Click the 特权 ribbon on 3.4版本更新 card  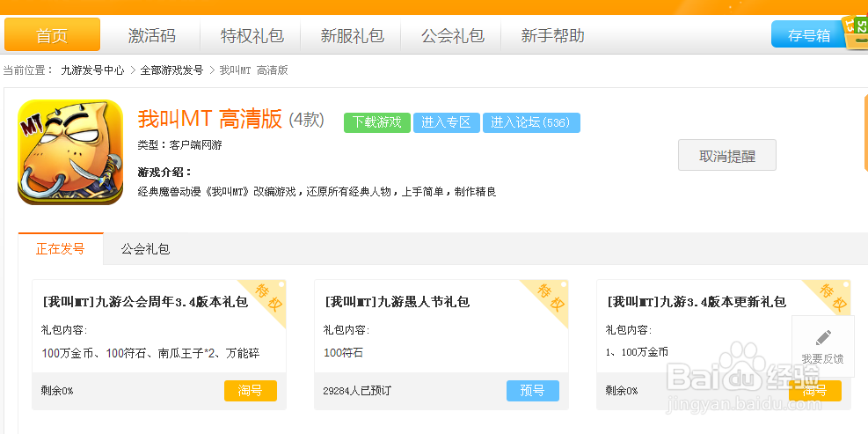(x=833, y=297)
